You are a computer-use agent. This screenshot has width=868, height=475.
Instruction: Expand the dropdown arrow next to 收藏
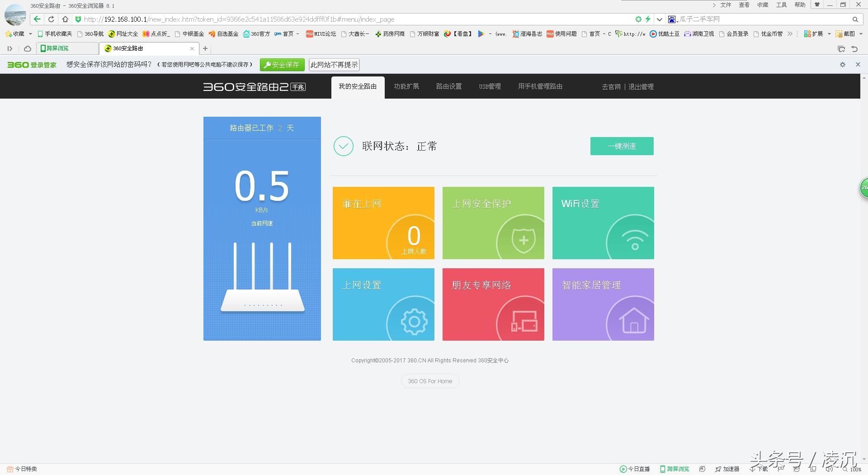pyautogui.click(x=30, y=33)
